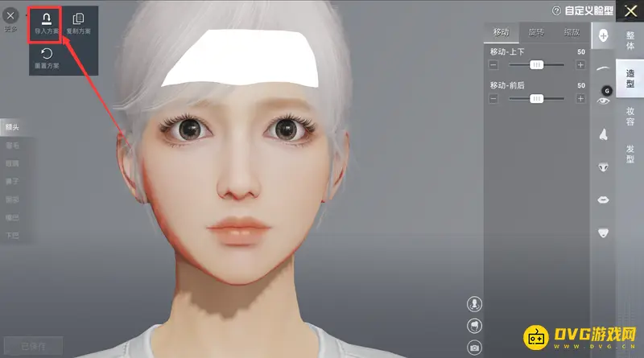Select the forehead icon in face part strip
The image size is (644, 358).
coord(603,35)
